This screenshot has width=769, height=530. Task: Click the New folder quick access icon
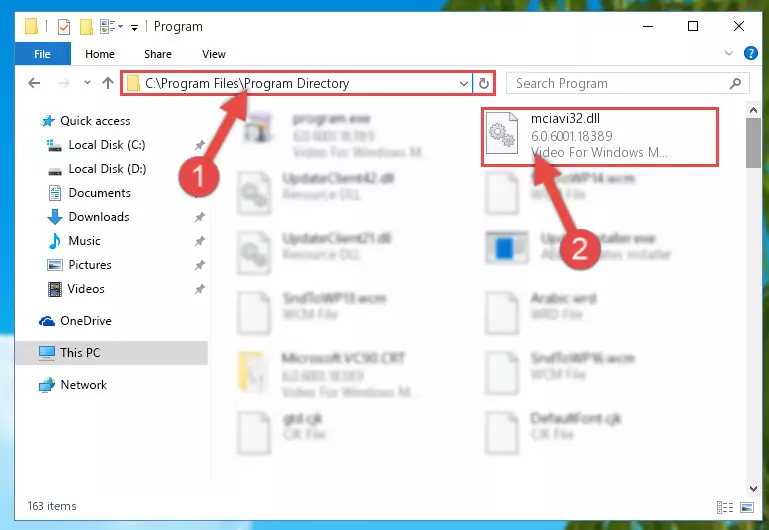[x=86, y=26]
